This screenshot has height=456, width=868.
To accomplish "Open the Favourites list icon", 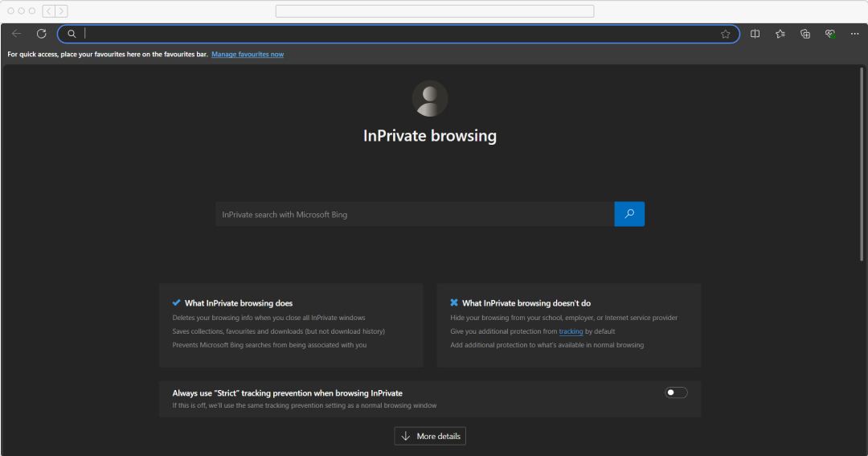I will (x=780, y=34).
